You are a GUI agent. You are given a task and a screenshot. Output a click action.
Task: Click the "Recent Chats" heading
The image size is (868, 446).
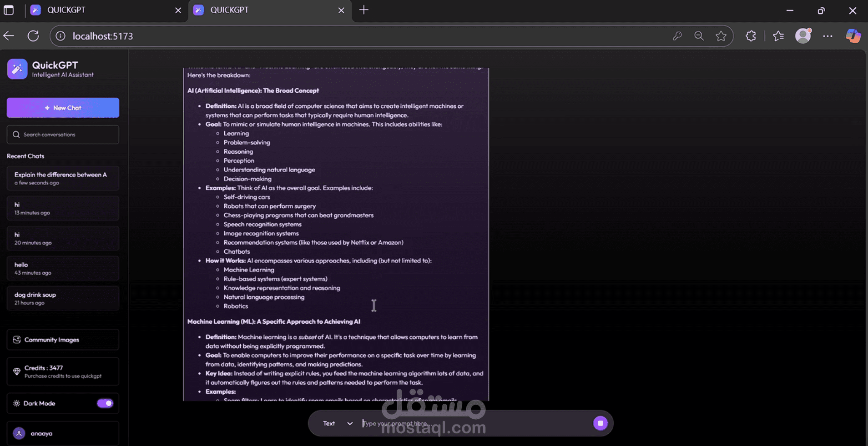point(25,156)
